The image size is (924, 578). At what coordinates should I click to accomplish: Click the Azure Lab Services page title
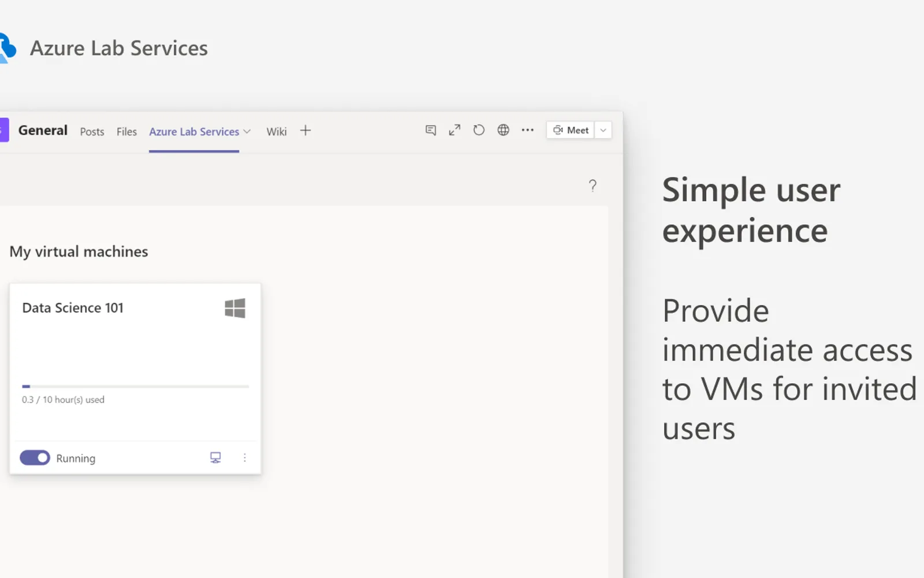[119, 48]
